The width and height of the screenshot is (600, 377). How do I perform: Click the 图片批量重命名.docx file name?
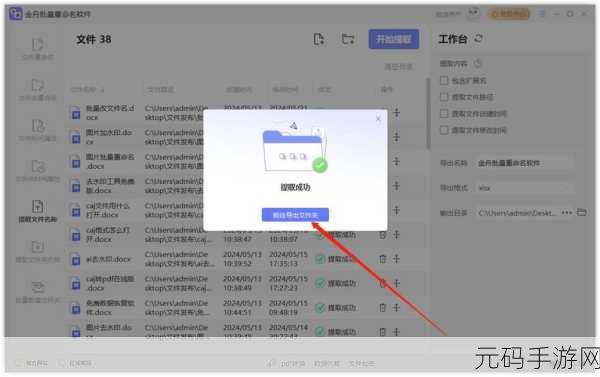tap(110, 162)
